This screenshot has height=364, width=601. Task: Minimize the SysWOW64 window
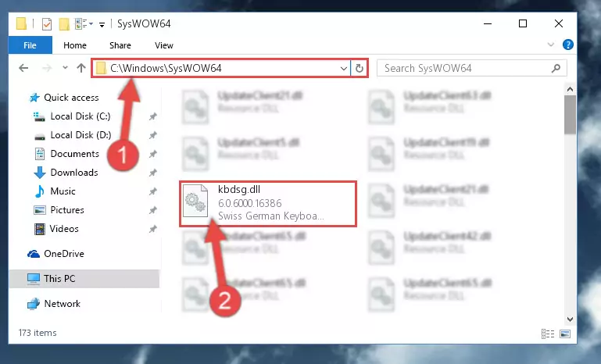(x=488, y=23)
